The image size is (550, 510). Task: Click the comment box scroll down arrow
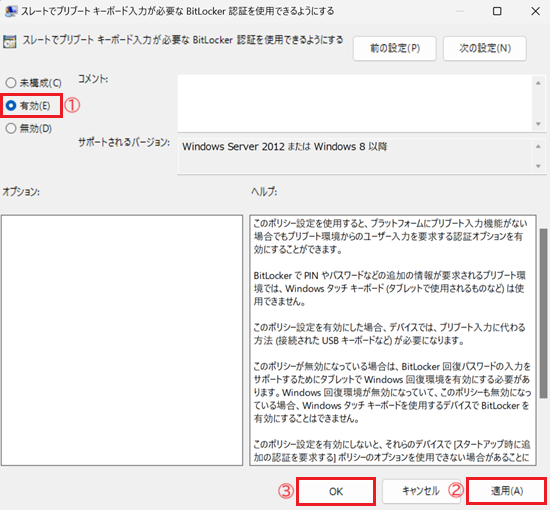(538, 124)
